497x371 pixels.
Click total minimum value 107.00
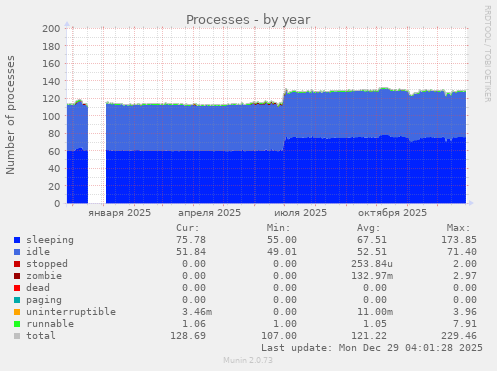click(279, 336)
